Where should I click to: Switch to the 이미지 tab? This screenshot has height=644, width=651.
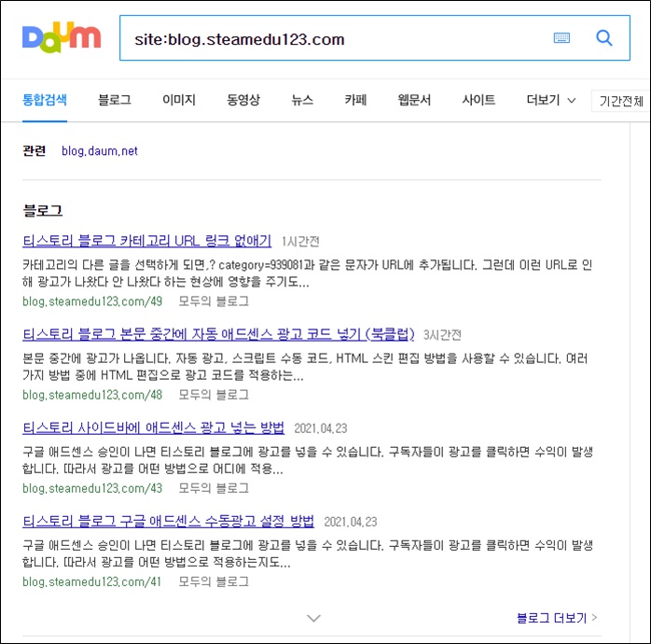(179, 100)
